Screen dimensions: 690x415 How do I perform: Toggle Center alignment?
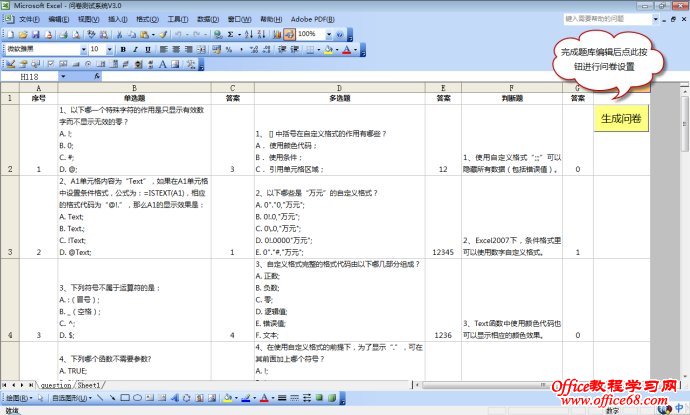click(x=176, y=50)
